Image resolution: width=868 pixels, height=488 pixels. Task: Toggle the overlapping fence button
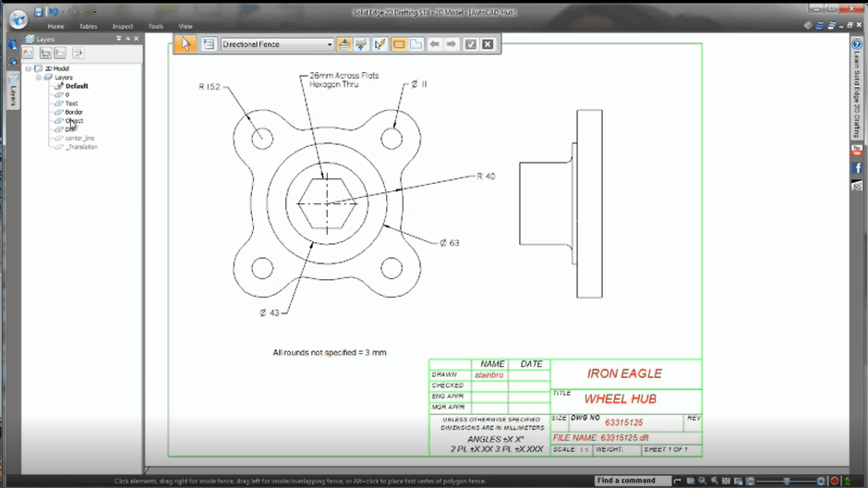(416, 44)
